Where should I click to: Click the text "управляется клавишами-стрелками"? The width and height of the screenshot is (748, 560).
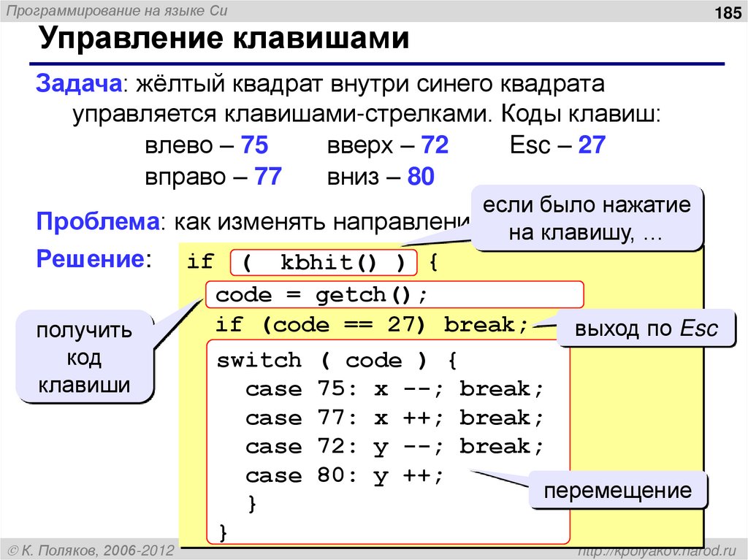[x=281, y=113]
